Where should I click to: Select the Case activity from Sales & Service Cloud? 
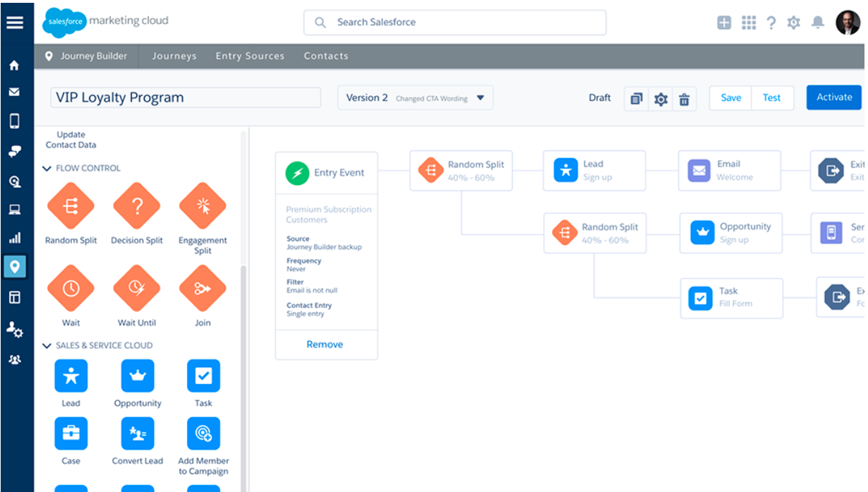tap(71, 433)
